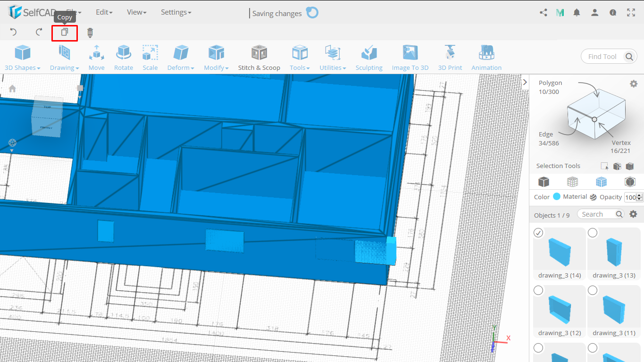Enter fullscreen mode
644x362 pixels.
coord(631,13)
